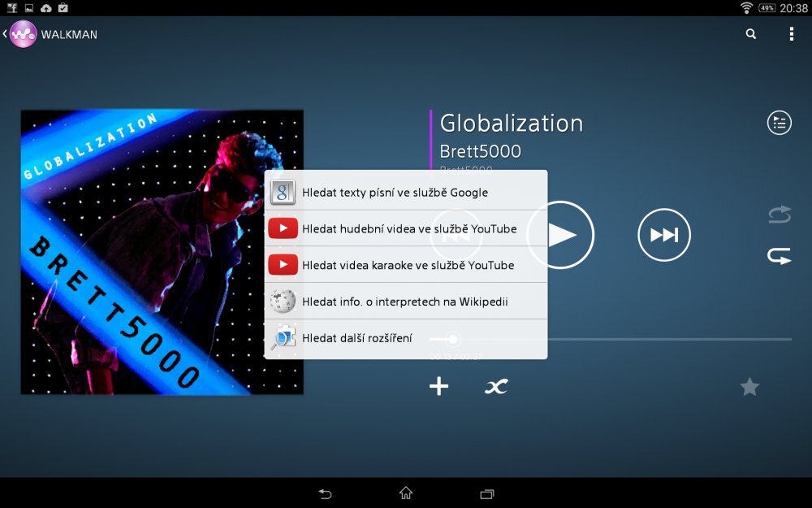
Task: Choose Hledat texty písní ve službě Google
Action: click(x=394, y=192)
